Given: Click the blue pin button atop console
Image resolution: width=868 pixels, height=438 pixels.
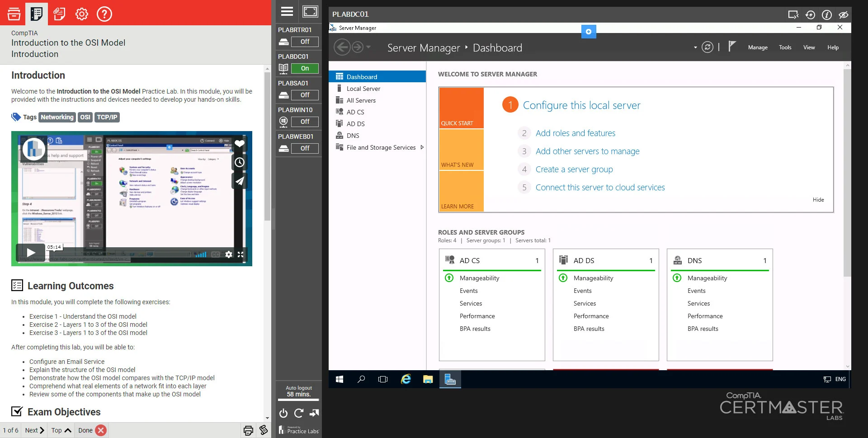Looking at the screenshot, I should (589, 32).
